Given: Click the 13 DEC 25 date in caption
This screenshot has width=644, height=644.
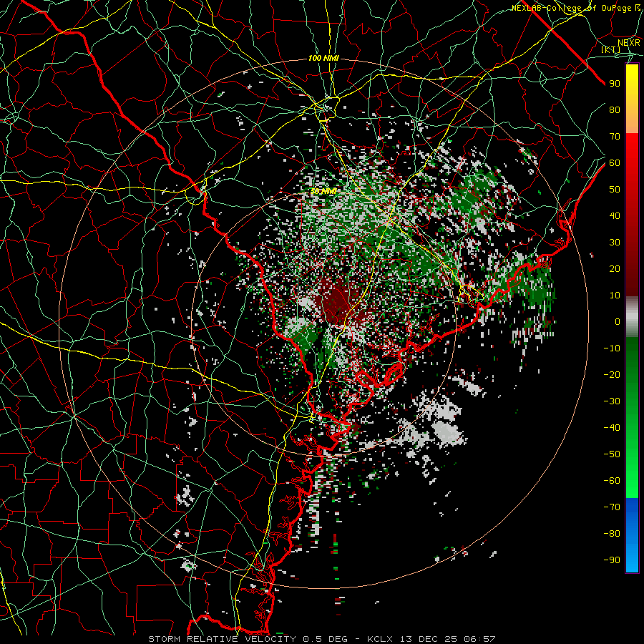Looking at the screenshot, I should pyautogui.click(x=429, y=639).
